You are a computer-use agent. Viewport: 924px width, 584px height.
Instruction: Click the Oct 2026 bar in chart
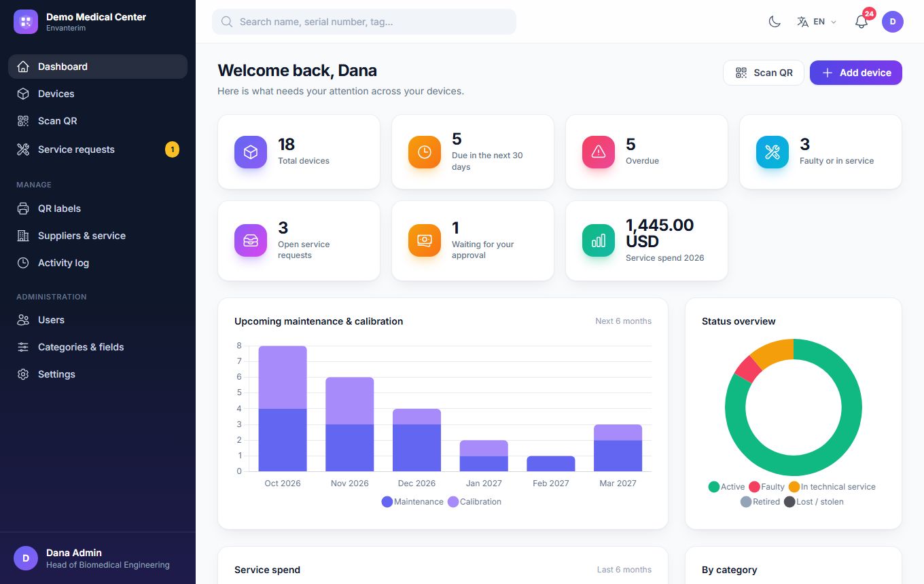pyautogui.click(x=283, y=409)
